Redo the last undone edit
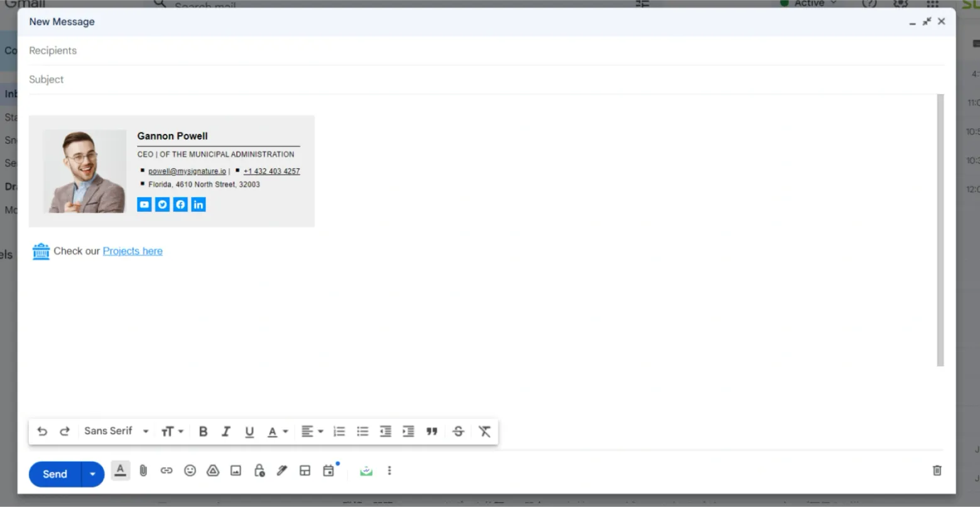This screenshot has height=507, width=980. click(x=65, y=431)
